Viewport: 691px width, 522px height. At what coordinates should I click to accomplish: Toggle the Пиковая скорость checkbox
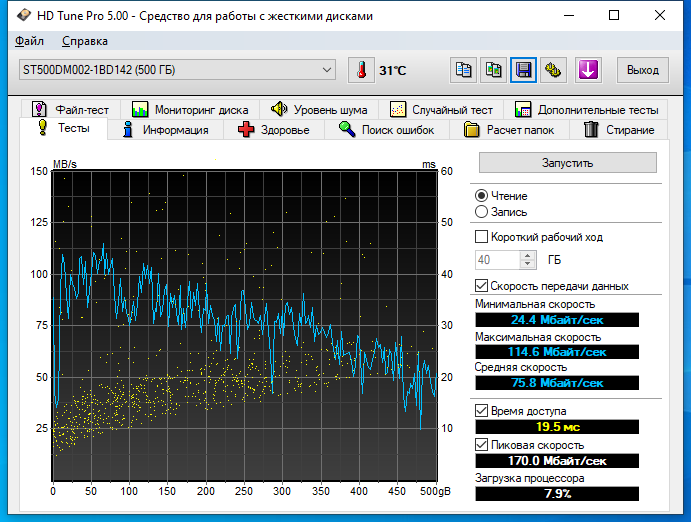(482, 445)
